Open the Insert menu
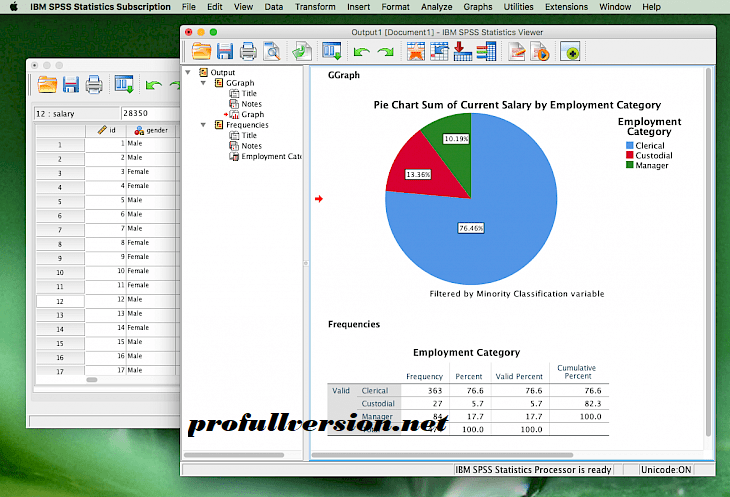 (358, 7)
